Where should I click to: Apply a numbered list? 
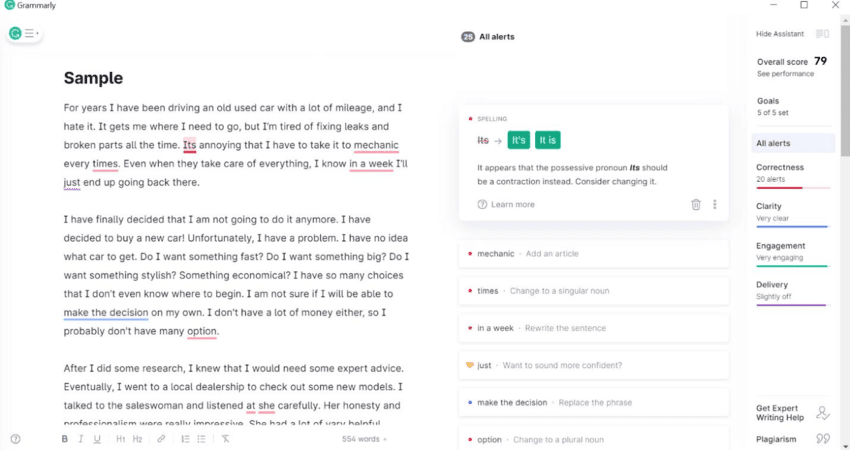click(185, 439)
